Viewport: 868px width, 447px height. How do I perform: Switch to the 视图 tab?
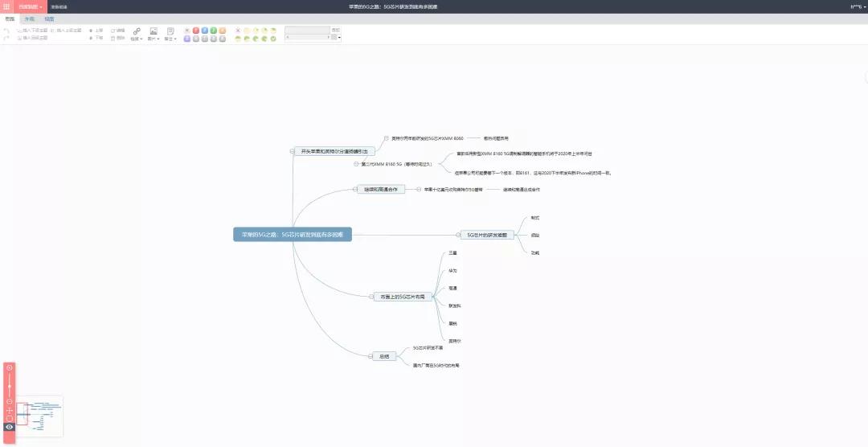click(x=50, y=18)
